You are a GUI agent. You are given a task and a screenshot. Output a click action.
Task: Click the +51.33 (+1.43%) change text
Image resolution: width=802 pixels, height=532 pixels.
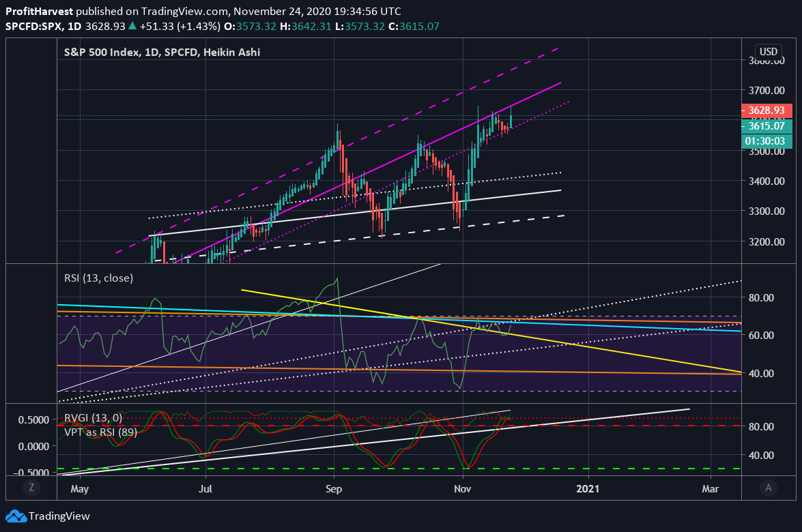tap(180, 26)
